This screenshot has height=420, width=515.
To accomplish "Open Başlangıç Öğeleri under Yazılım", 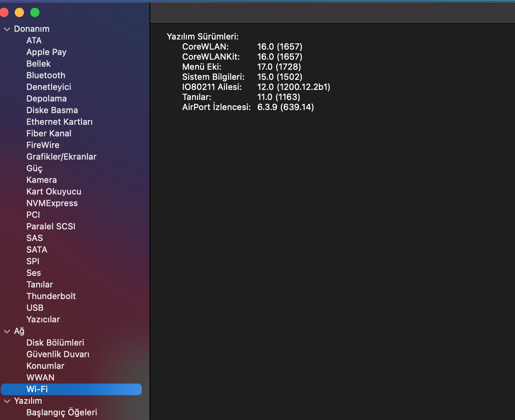I will pyautogui.click(x=62, y=412).
